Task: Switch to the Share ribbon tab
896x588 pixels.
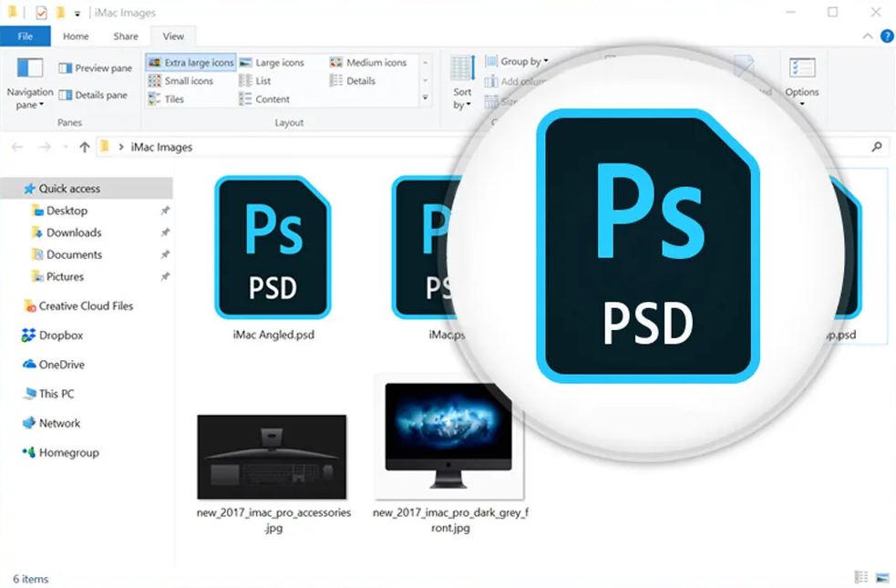Action: click(126, 36)
